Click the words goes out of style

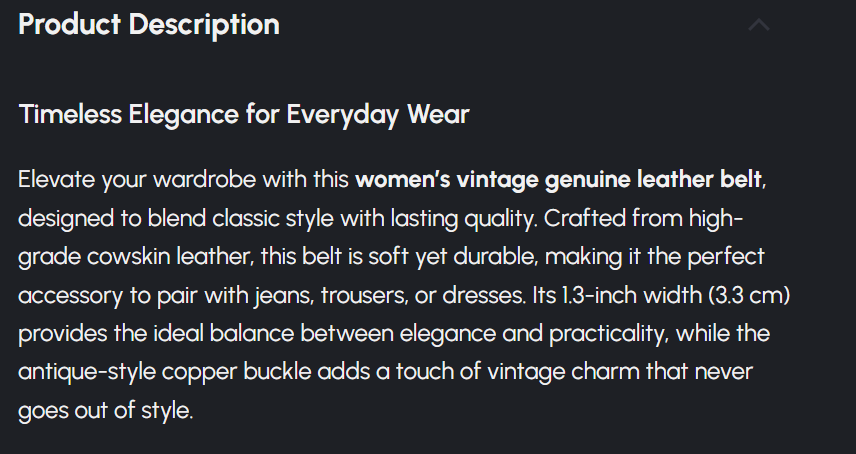tap(104, 410)
